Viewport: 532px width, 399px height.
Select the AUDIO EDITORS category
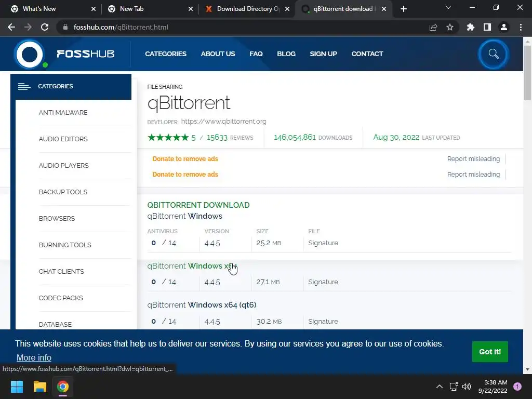(63, 139)
